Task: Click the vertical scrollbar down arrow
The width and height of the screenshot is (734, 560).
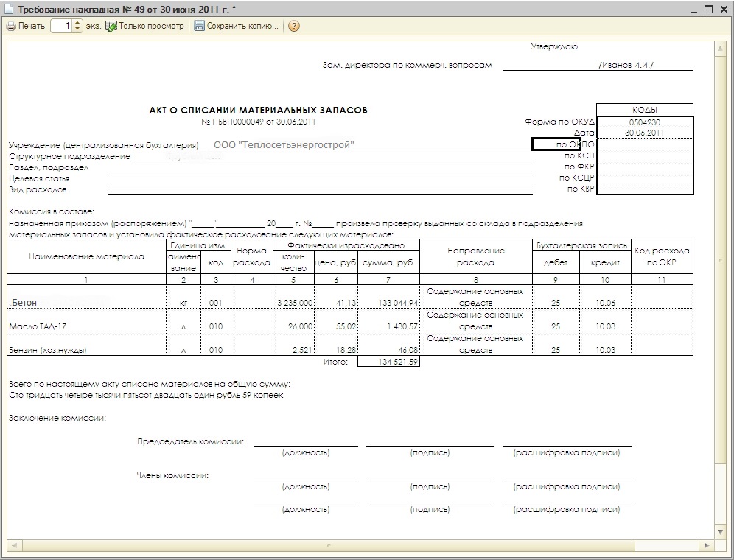Action: pos(720,532)
